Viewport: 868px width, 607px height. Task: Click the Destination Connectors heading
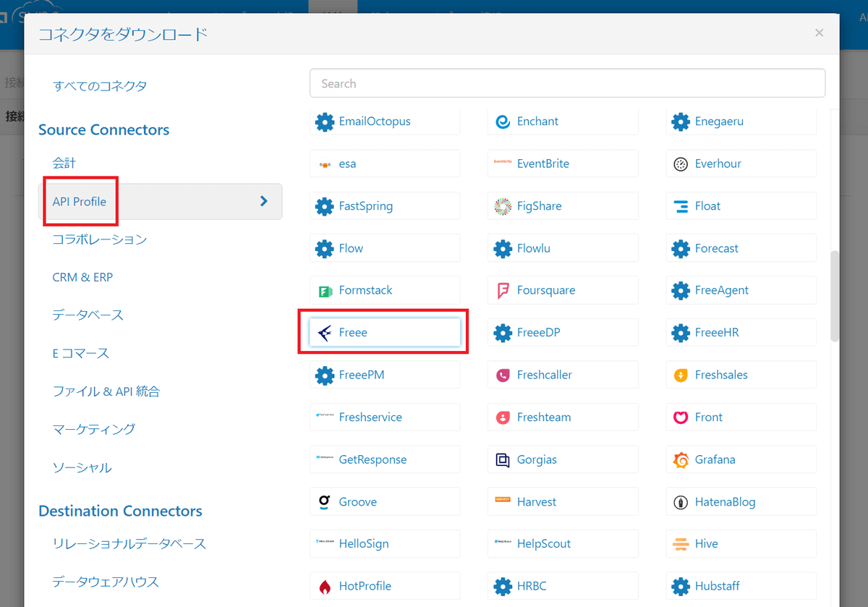coord(120,511)
